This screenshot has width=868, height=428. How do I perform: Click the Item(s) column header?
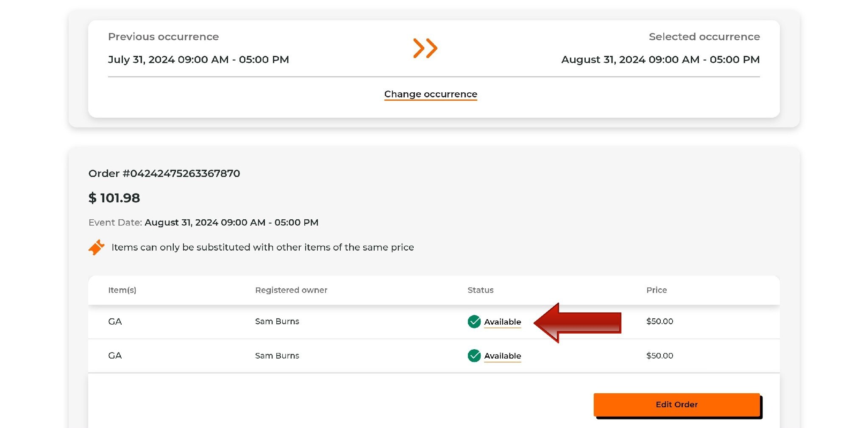click(122, 290)
